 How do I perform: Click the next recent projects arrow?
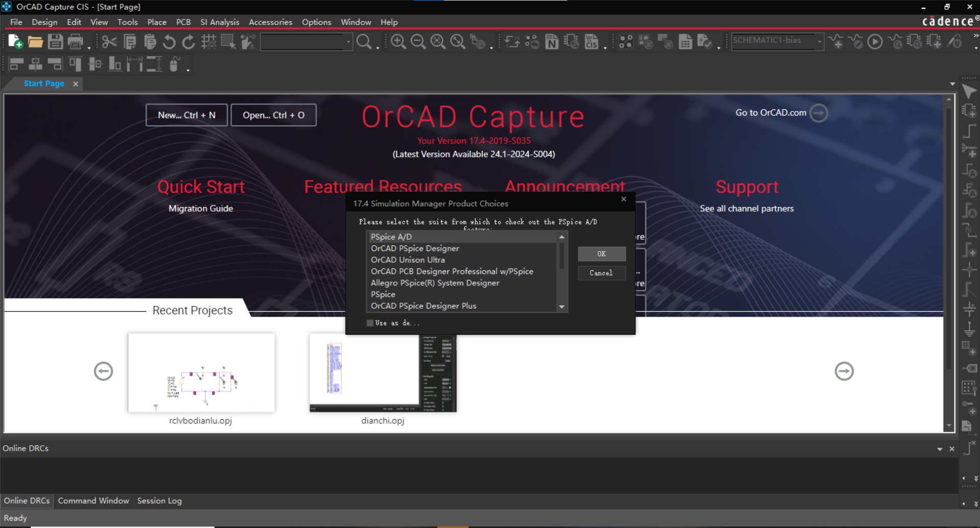point(844,371)
